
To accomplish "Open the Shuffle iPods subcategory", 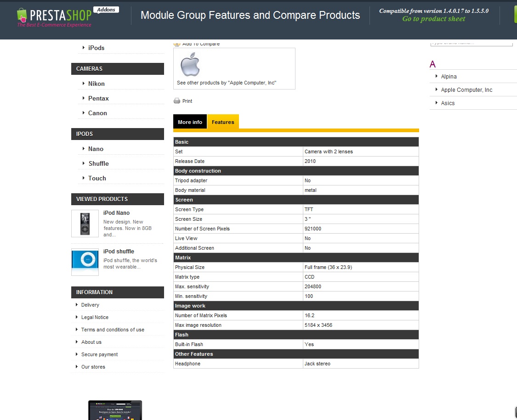I will click(x=98, y=163).
